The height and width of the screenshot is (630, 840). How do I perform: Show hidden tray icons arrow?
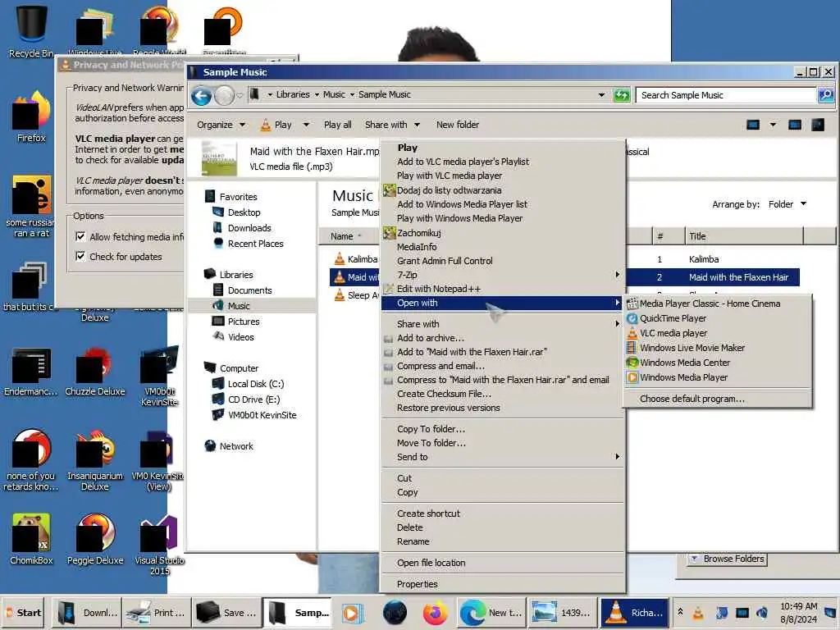(x=680, y=612)
